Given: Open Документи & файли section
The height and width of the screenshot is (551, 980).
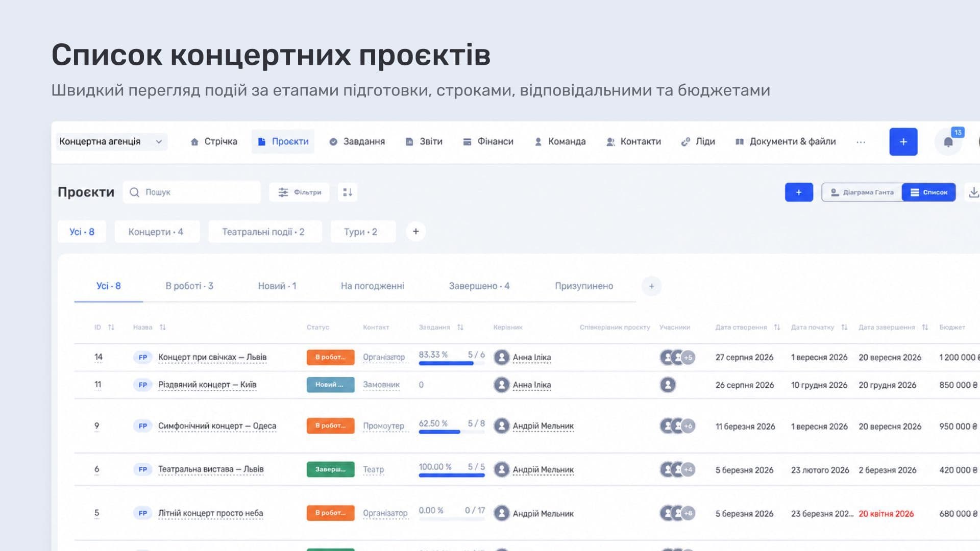Looking at the screenshot, I should (786, 142).
